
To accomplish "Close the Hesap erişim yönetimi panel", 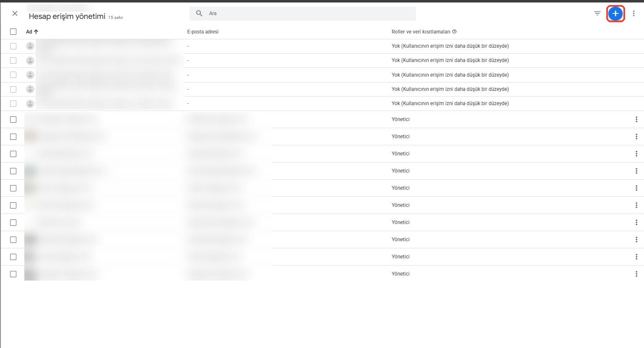I will (x=15, y=13).
